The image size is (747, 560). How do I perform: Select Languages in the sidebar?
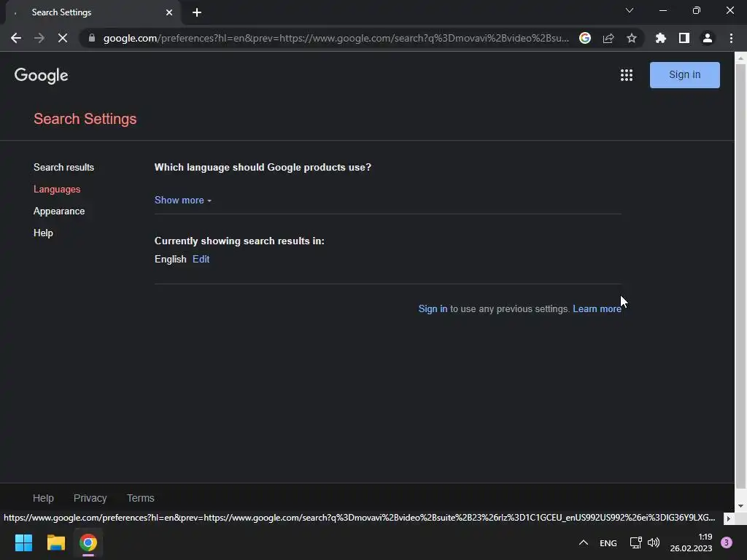pyautogui.click(x=57, y=189)
